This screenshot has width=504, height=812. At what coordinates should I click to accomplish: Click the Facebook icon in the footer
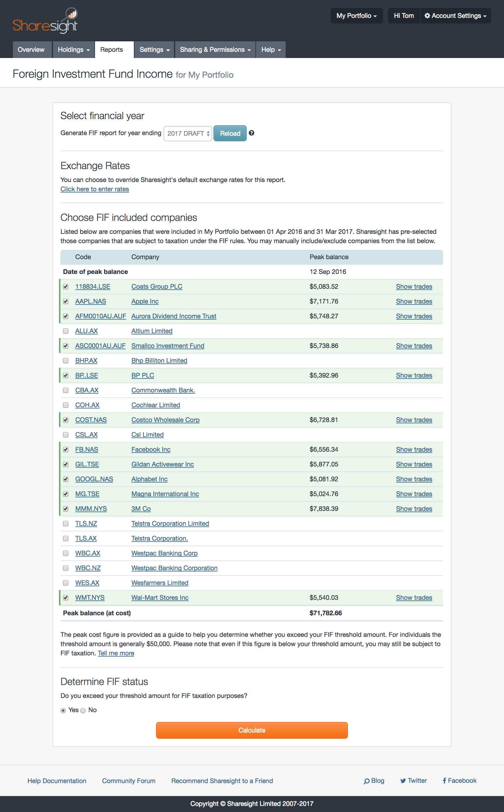pos(444,781)
